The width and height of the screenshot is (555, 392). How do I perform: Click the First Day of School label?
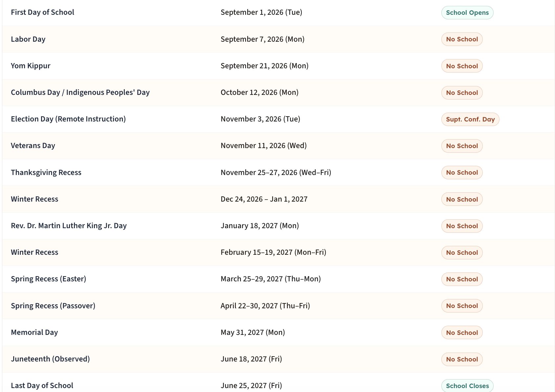tap(42, 12)
